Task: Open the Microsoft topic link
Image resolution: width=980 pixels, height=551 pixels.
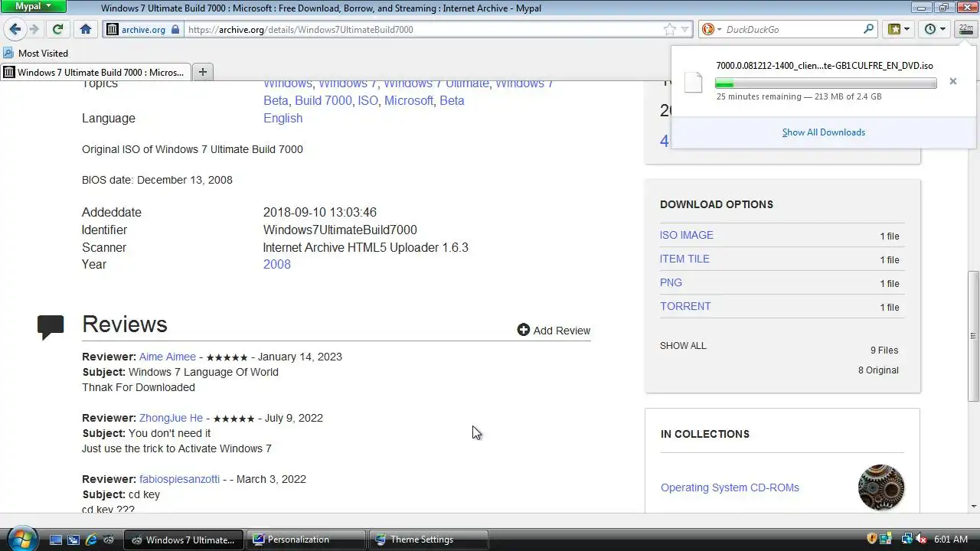Action: pos(409,100)
